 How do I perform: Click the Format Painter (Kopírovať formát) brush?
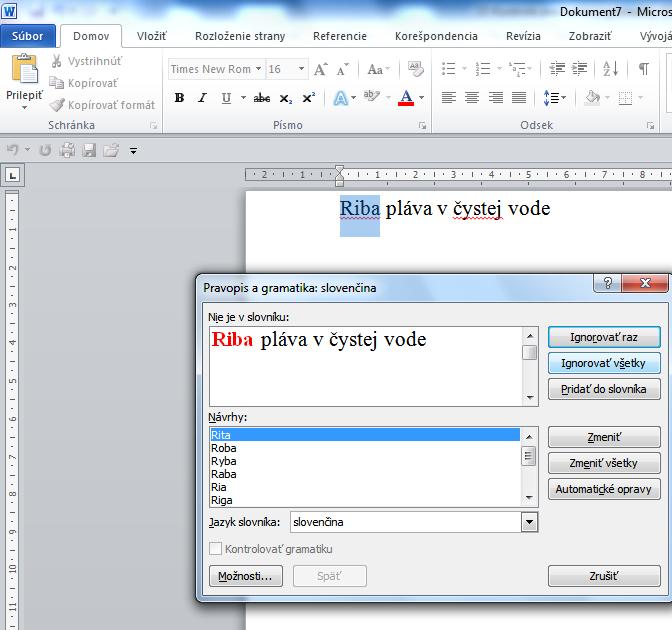[57, 105]
